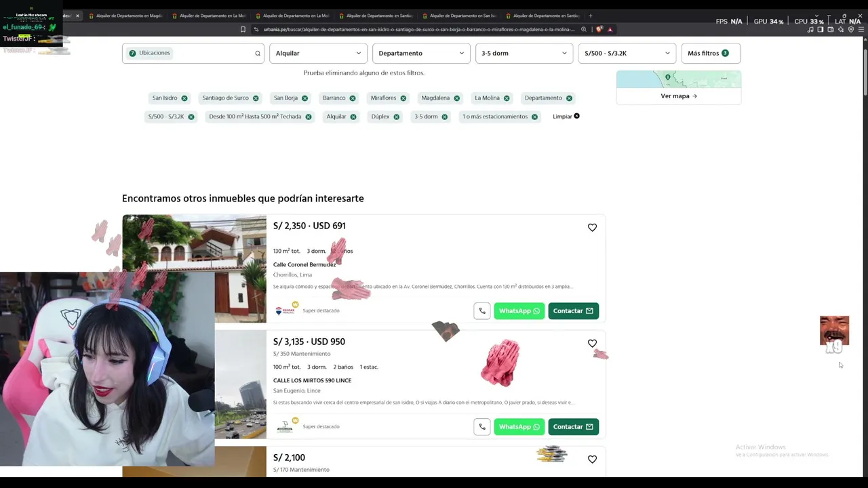The image size is (868, 488).
Task: Click the agency logo on Los Mirtos listing
Action: (x=285, y=427)
